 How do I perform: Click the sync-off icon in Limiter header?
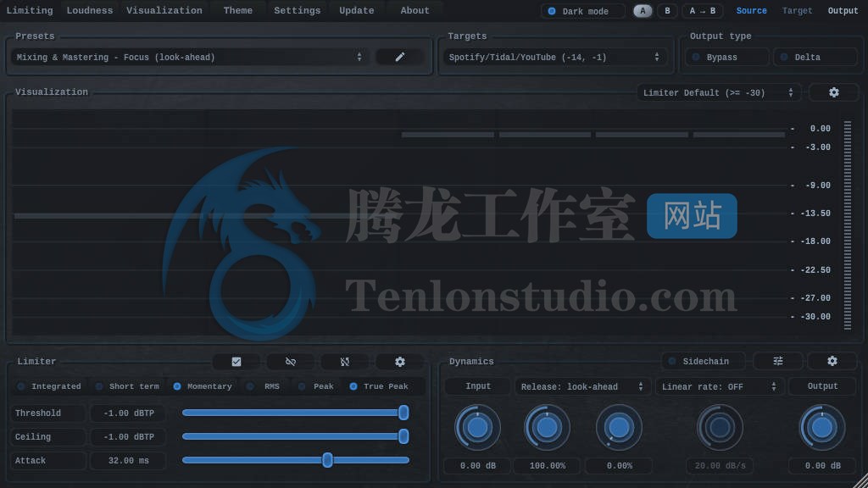345,362
